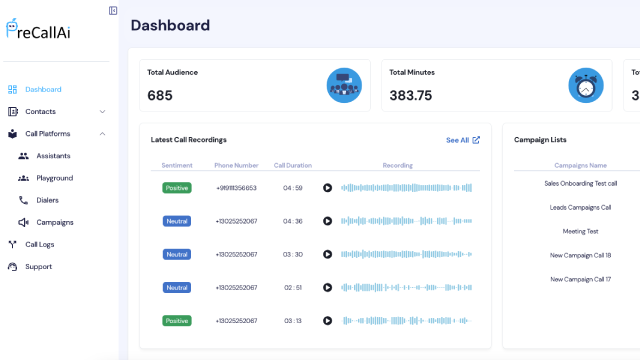The image size is (640, 360).
Task: Click the phone number starting +919
Action: (236, 188)
